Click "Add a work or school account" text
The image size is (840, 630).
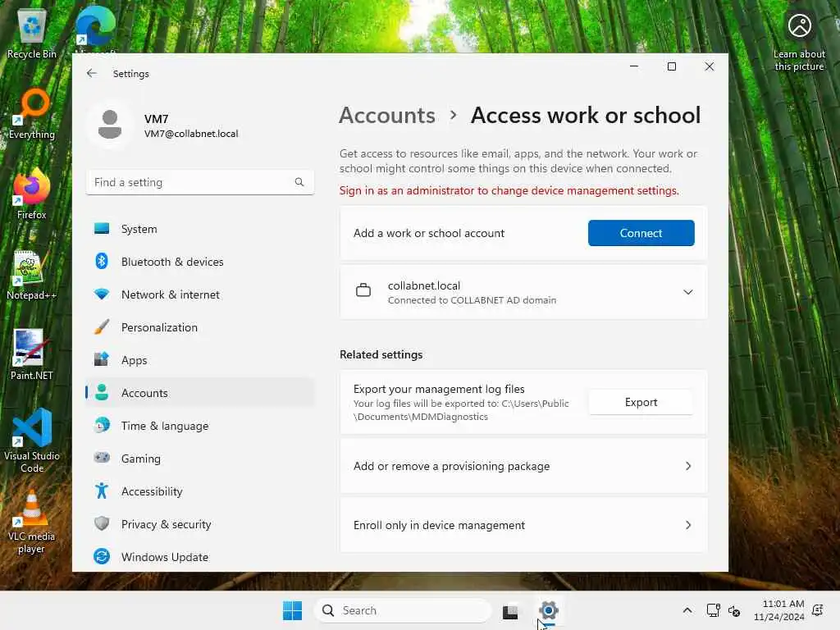pyautogui.click(x=428, y=233)
